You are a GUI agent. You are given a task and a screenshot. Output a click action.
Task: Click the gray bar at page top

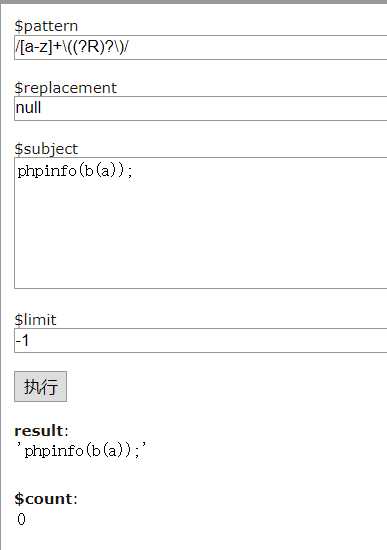193,2
